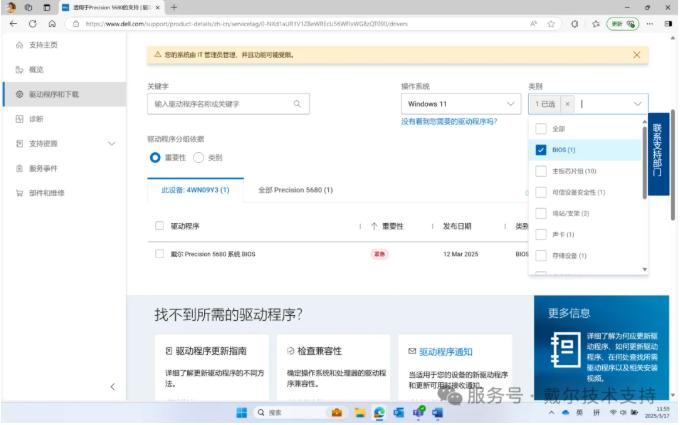Select the '类别' grouping radio button
This screenshot has width=680, height=425.
click(x=198, y=158)
